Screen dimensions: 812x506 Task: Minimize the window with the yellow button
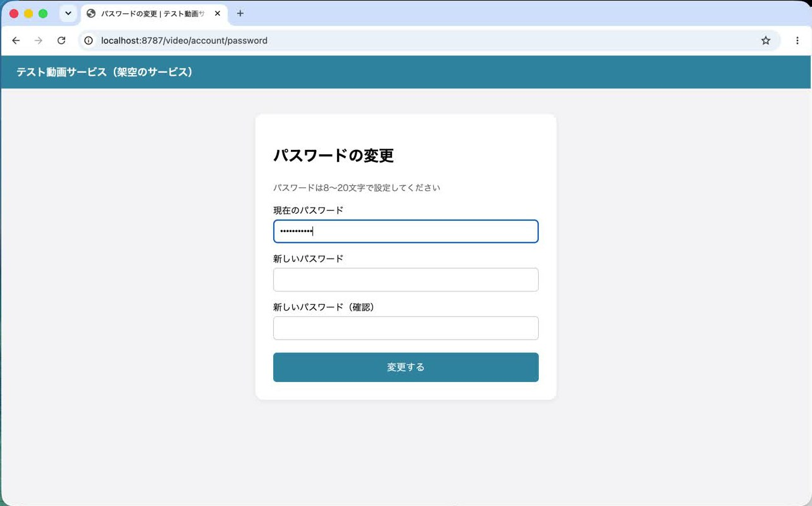click(x=28, y=13)
